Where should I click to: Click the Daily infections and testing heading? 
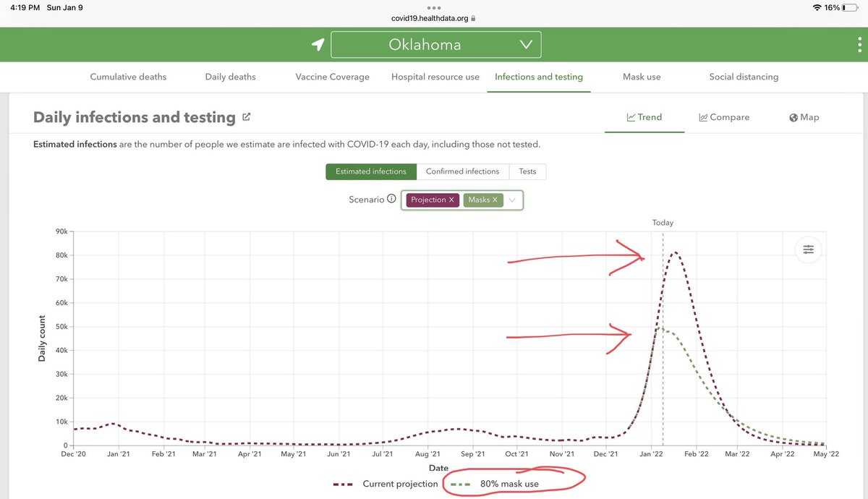point(135,117)
